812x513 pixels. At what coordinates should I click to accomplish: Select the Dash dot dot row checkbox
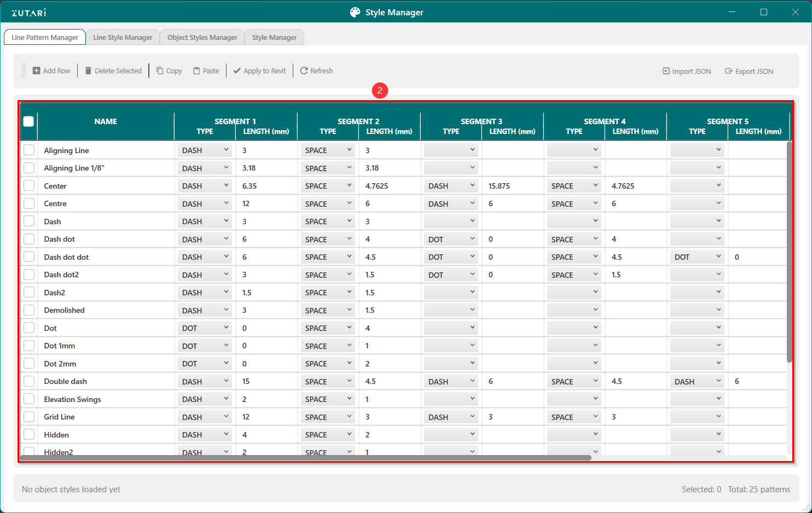29,257
